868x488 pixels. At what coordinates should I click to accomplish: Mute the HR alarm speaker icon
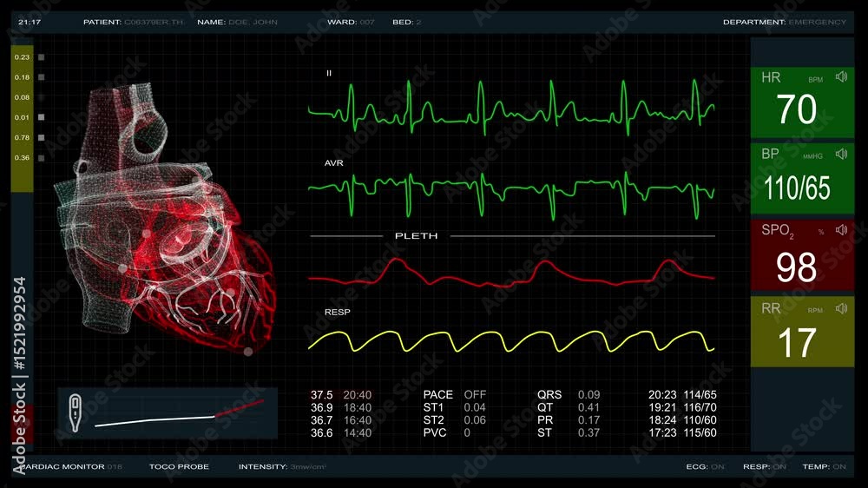pos(841,77)
